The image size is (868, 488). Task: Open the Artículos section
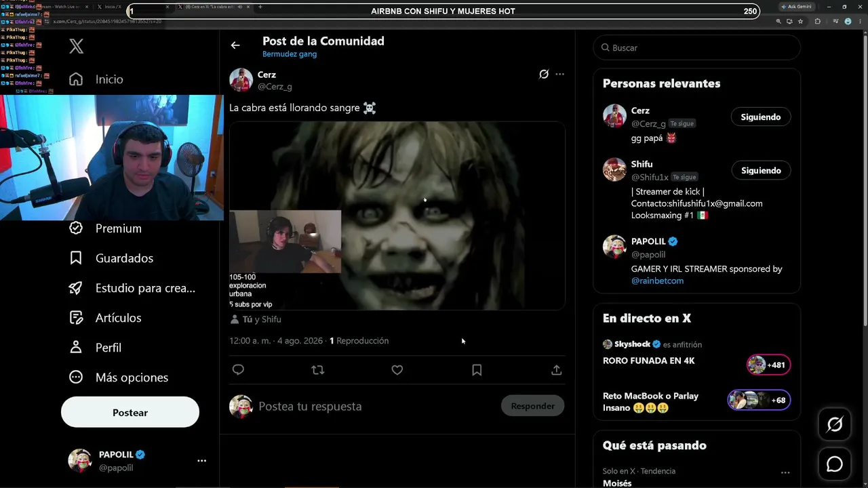click(119, 318)
